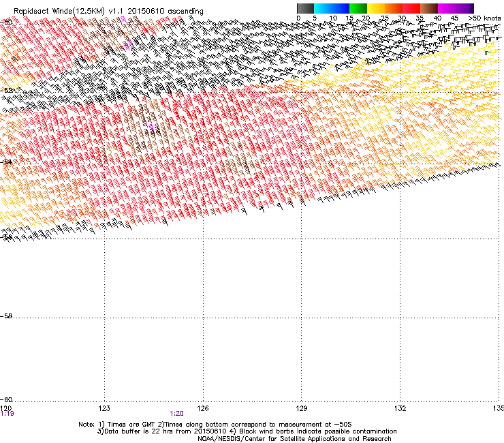The image size is (504, 443).
Task: Click the legend label '10'
Action: click(x=333, y=18)
